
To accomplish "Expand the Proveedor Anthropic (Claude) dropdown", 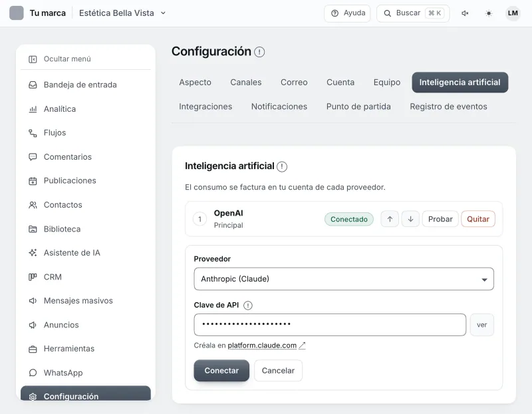I will click(x=344, y=279).
